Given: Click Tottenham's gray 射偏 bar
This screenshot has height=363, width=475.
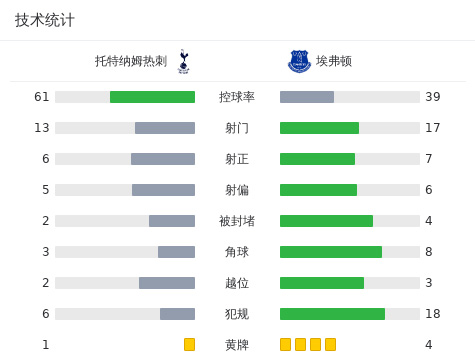Looking at the screenshot, I should click(163, 190).
